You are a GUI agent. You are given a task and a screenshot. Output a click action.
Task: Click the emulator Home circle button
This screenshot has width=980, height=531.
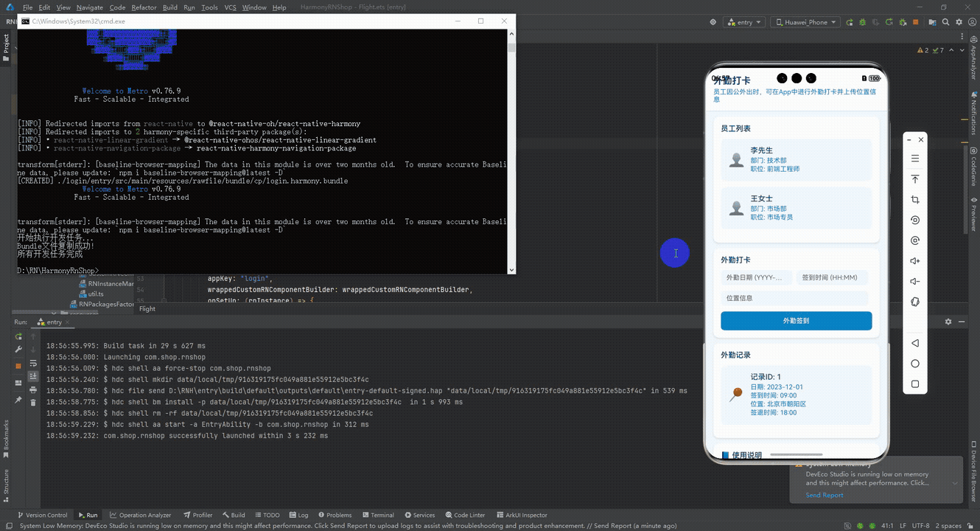(x=915, y=364)
